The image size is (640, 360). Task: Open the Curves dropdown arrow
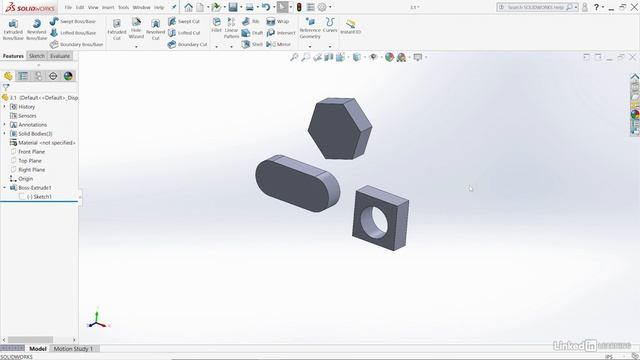pyautogui.click(x=330, y=47)
